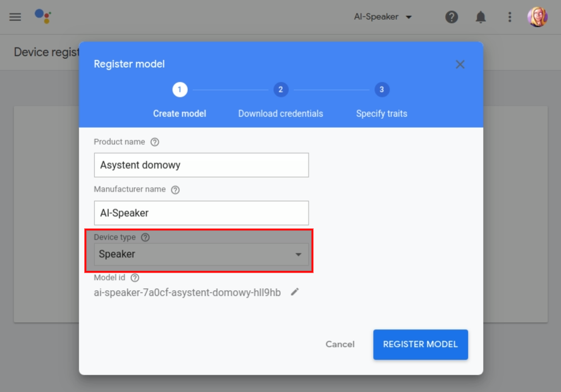
Task: Click the Google Assistant logo
Action: tap(43, 16)
